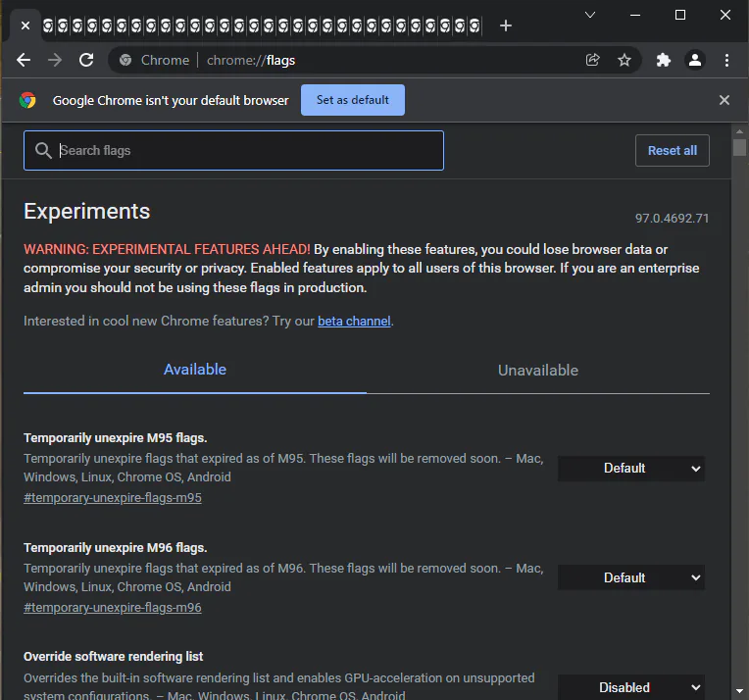The height and width of the screenshot is (700, 749).
Task: Go forward to next page
Action: point(55,60)
